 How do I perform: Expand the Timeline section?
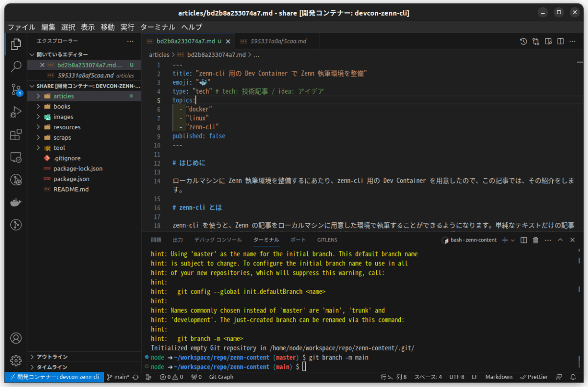tap(84, 367)
